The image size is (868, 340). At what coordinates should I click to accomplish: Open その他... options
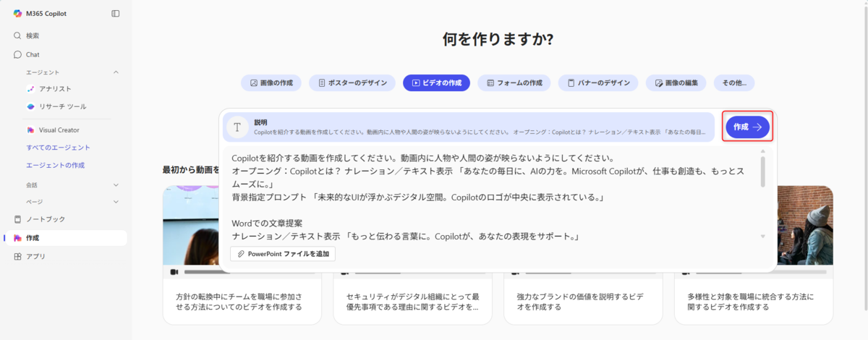coord(734,82)
